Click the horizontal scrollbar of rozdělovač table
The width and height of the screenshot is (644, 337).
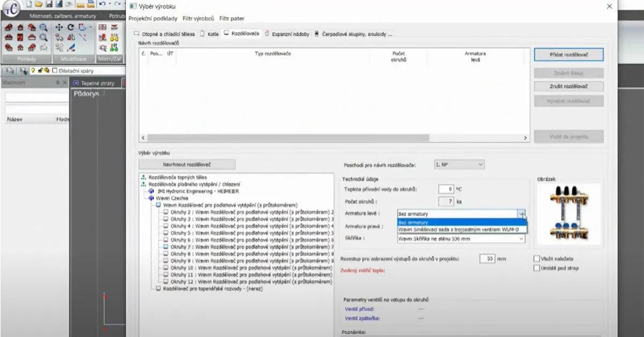(334, 138)
